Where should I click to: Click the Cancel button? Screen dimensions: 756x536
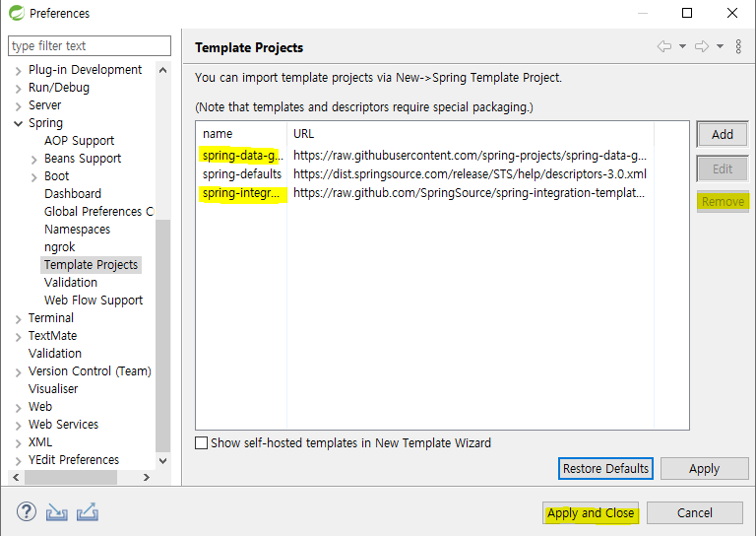[694, 512]
